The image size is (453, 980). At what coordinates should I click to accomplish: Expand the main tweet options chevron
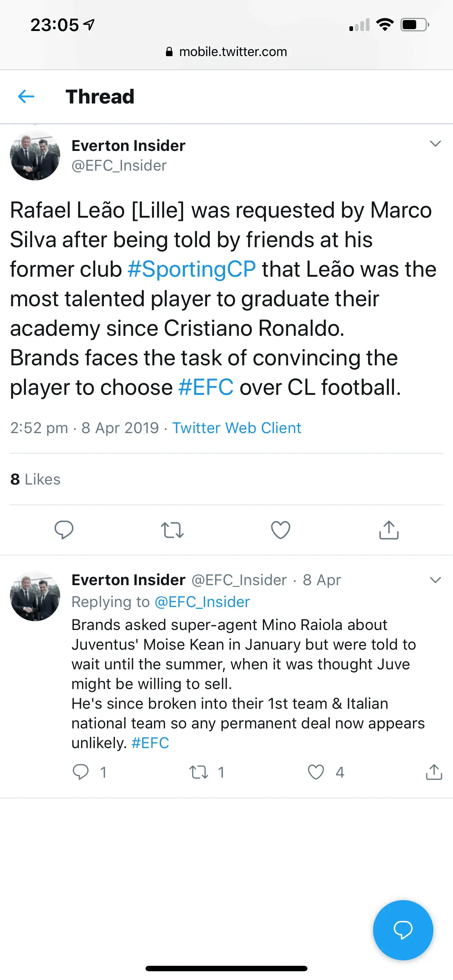(435, 144)
